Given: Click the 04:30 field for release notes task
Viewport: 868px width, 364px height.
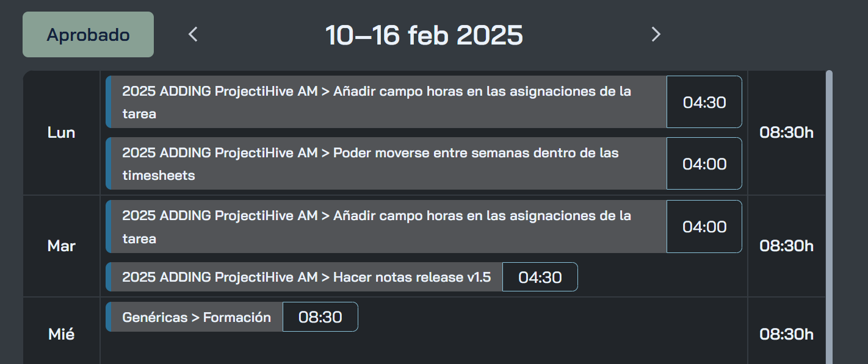Looking at the screenshot, I should [540, 277].
